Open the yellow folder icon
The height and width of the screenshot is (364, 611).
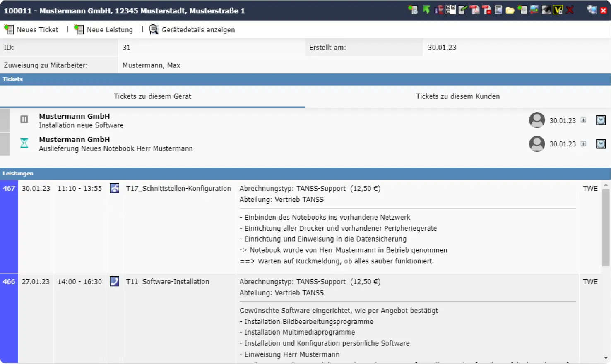click(x=510, y=10)
